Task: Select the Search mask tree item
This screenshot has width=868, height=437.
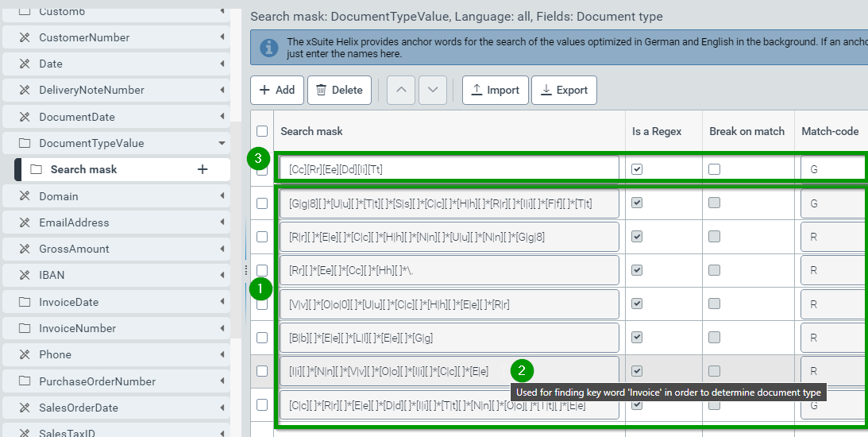Action: pyautogui.click(x=83, y=169)
